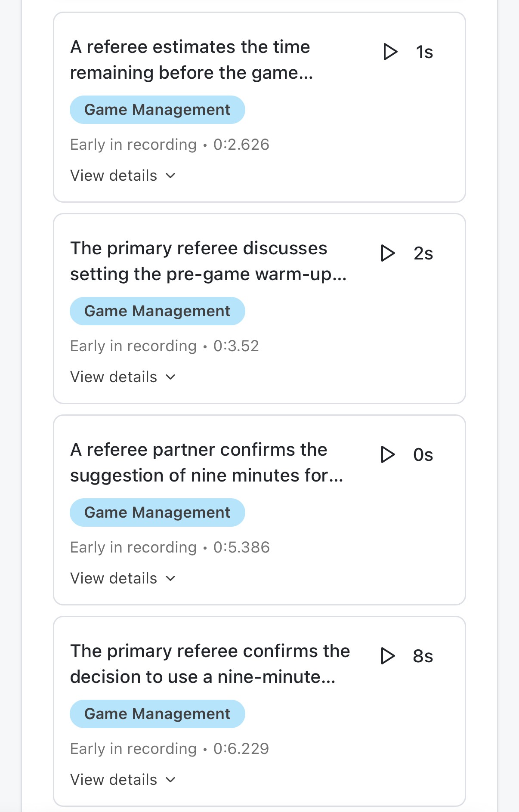The width and height of the screenshot is (519, 812).
Task: Play the referee partner confirms clip
Action: (x=388, y=455)
